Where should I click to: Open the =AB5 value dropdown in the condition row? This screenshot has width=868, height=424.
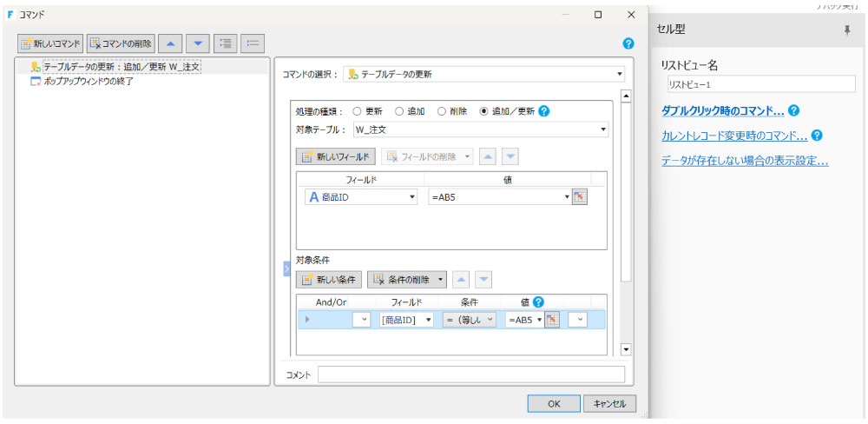pyautogui.click(x=540, y=320)
